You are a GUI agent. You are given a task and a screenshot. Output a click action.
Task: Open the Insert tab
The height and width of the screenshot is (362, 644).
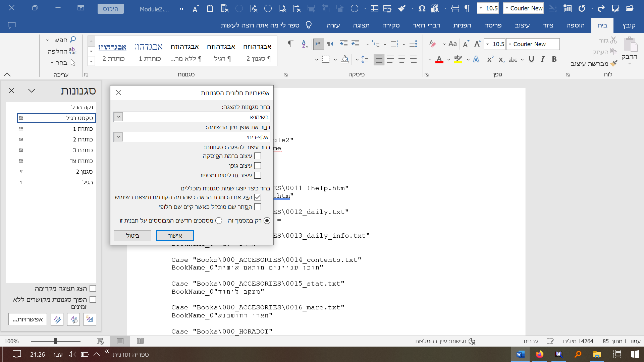575,25
